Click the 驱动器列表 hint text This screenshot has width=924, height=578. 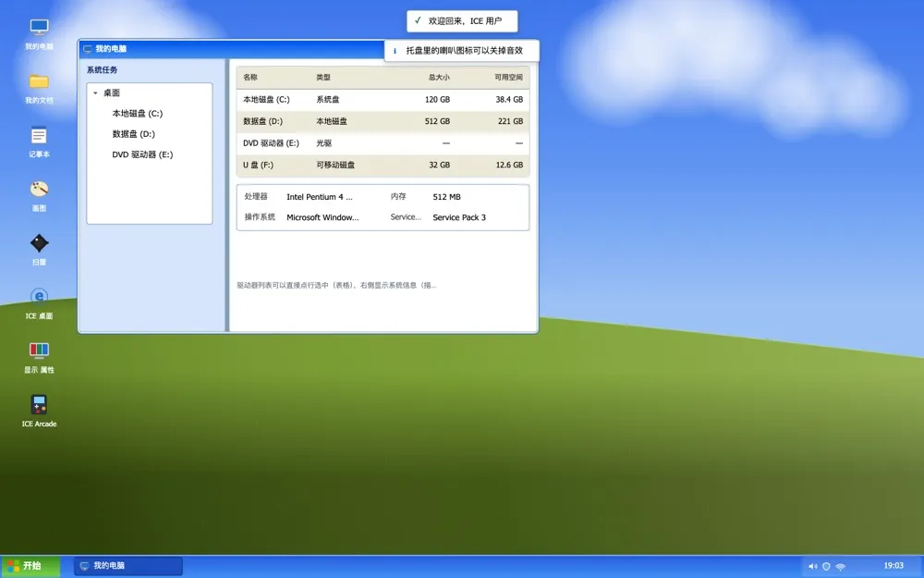tap(336, 286)
